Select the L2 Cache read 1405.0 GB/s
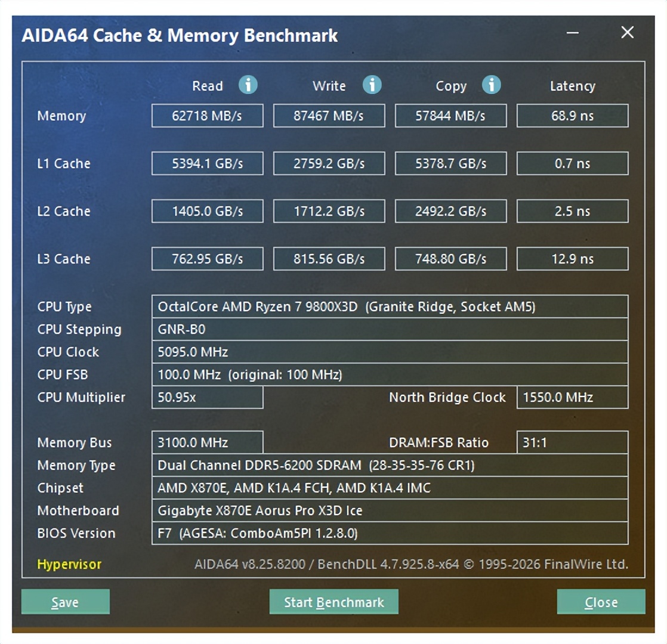Screen dimensions: 667x644 [x=207, y=211]
